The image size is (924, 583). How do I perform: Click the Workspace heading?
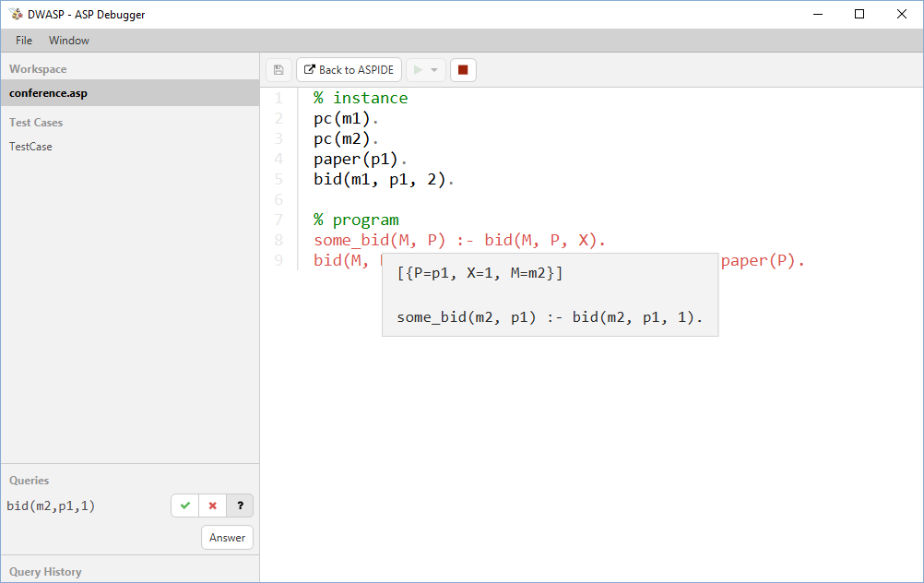tap(38, 69)
